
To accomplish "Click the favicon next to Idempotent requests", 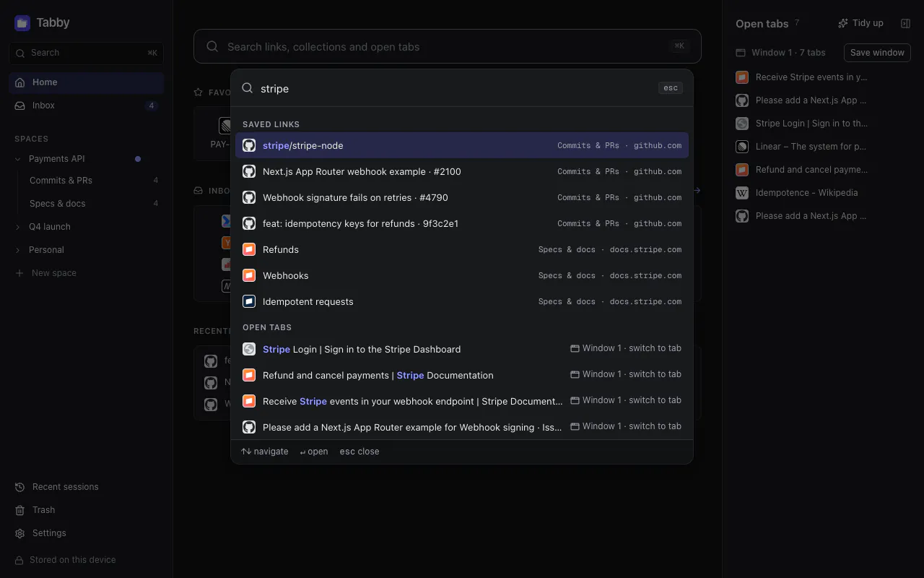I will pos(249,301).
